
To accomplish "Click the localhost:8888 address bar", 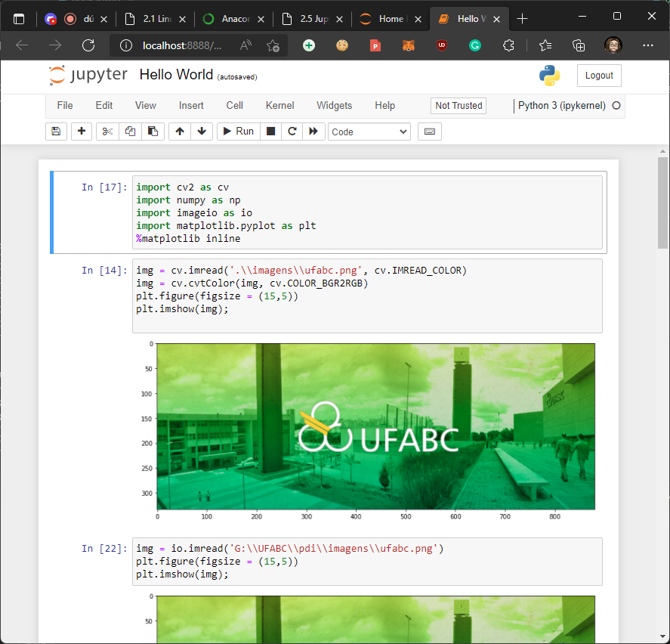I will tap(182, 45).
